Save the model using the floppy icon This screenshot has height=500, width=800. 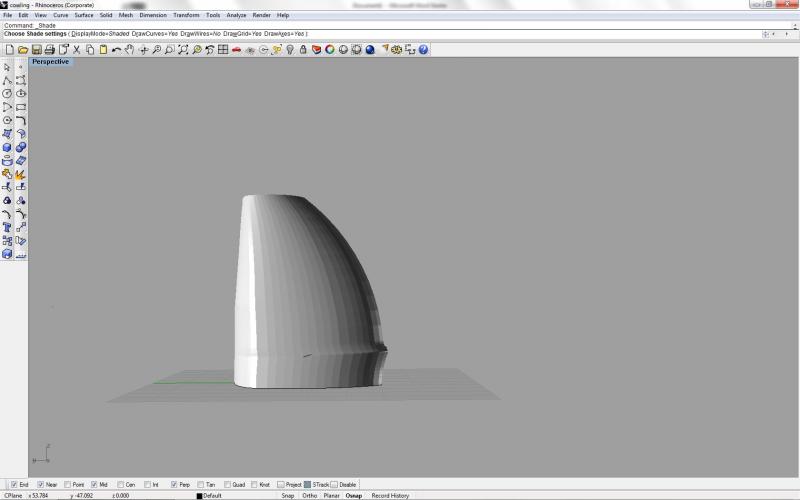tap(36, 49)
